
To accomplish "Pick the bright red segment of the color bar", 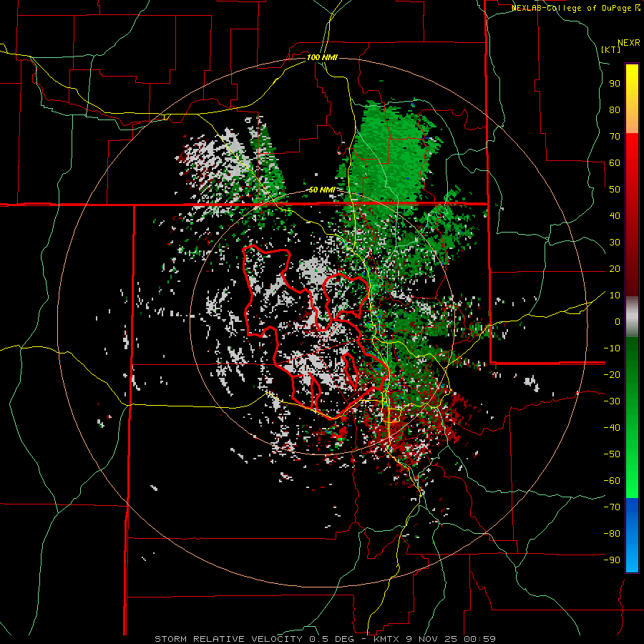I will [632, 148].
